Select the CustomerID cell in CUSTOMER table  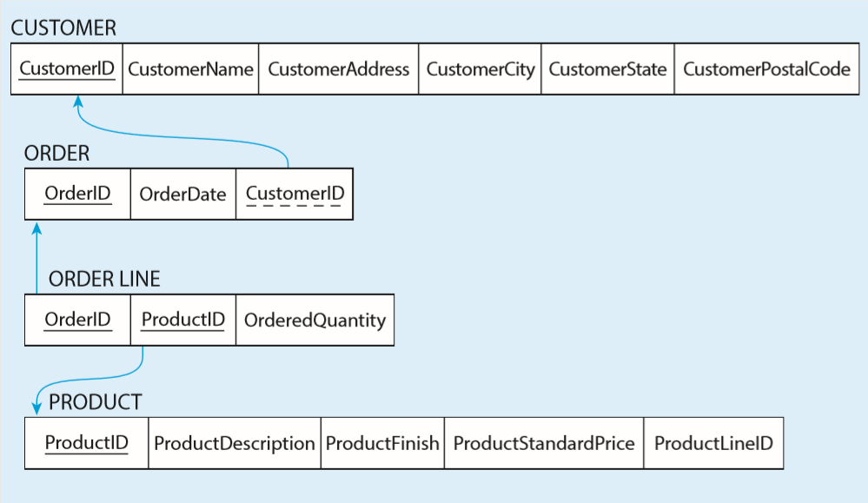[67, 69]
